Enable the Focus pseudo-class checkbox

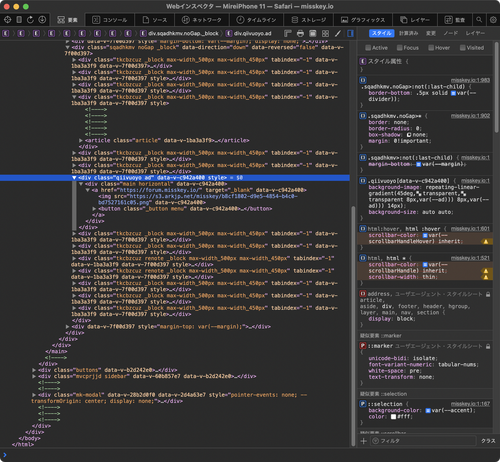click(399, 48)
